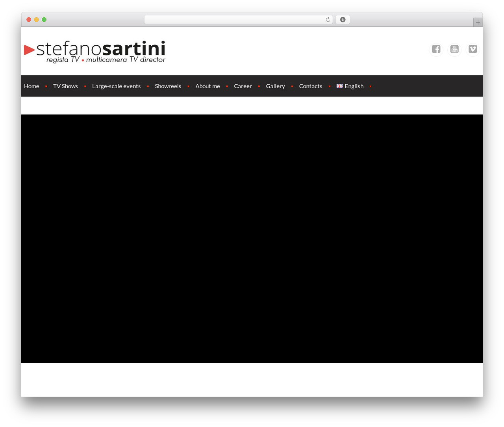Viewport: 504px width, 427px height.
Task: Open the YouTube social icon
Action: pyautogui.click(x=454, y=49)
